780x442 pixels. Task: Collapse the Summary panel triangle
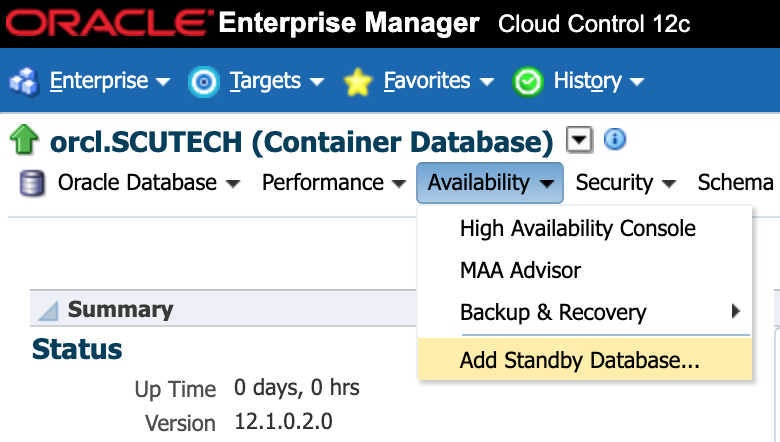48,311
